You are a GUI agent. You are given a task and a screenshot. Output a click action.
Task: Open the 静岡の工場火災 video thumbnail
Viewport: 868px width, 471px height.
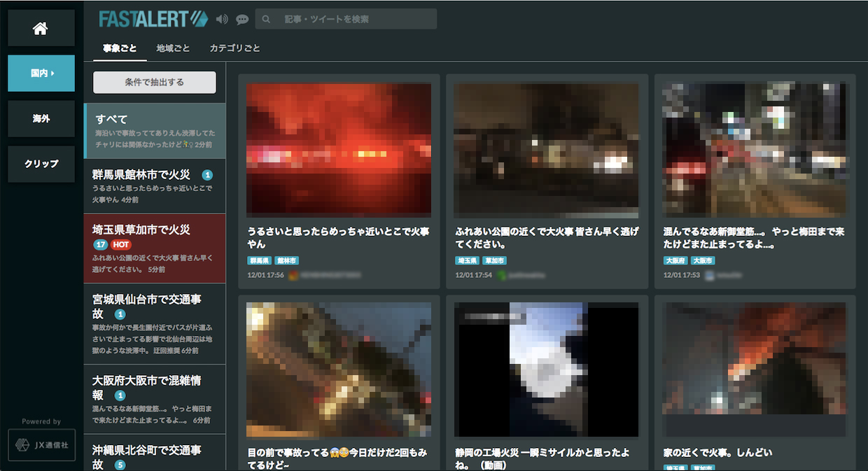tap(547, 369)
